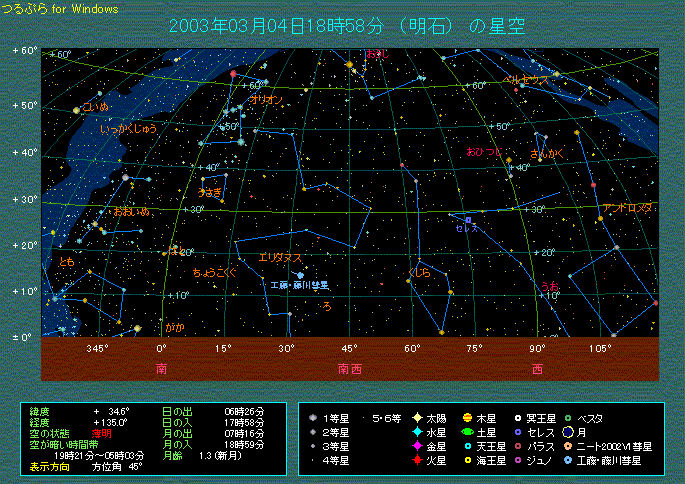The image size is (685, 484).
Task: Click the 表示方向 display direction entry
Action: click(x=50, y=466)
